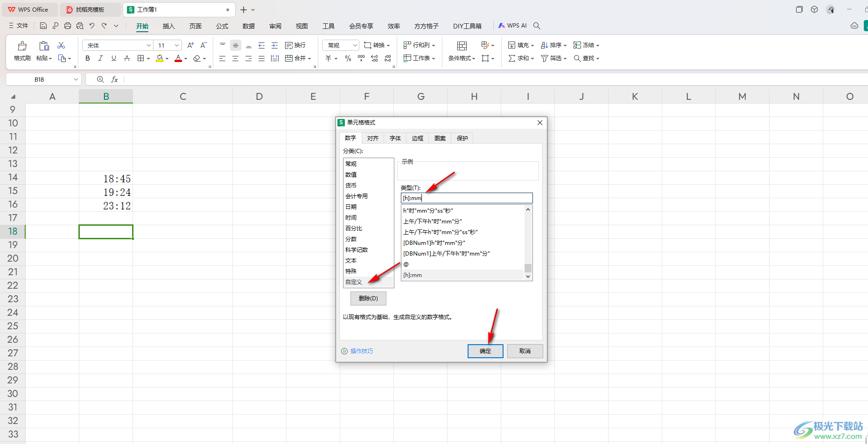
Task: Click the Increase Font Size icon
Action: pos(190,45)
